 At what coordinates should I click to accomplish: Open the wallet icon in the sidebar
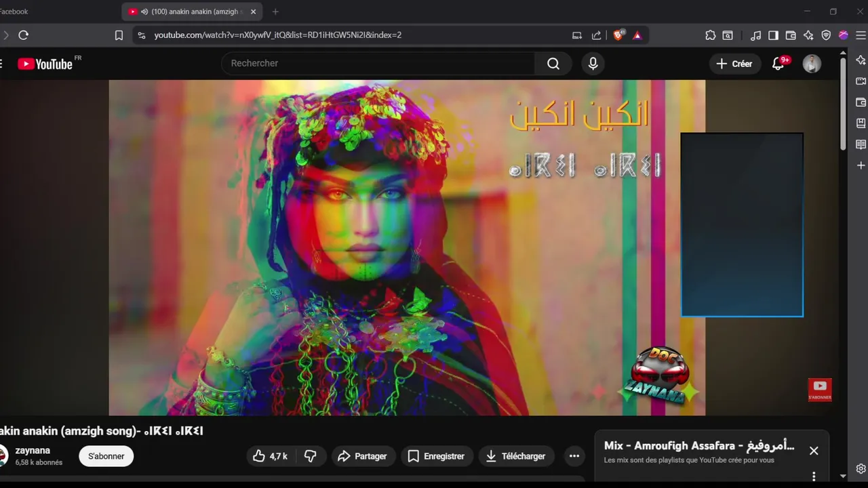(861, 102)
